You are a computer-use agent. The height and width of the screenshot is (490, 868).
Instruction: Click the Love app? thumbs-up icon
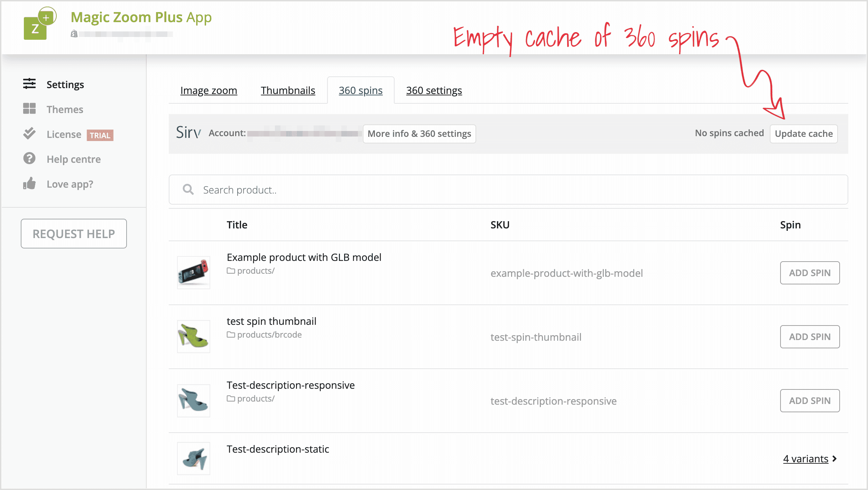click(29, 184)
